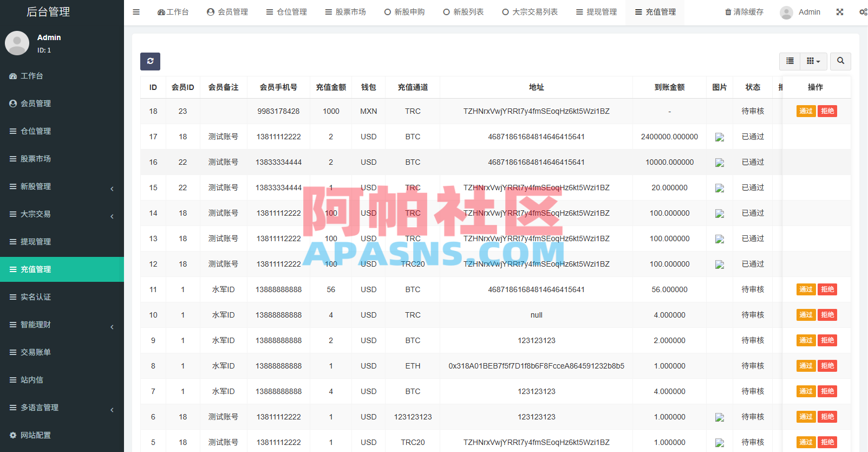Open 新股列表 top tab
This screenshot has width=868, height=452.
[464, 12]
